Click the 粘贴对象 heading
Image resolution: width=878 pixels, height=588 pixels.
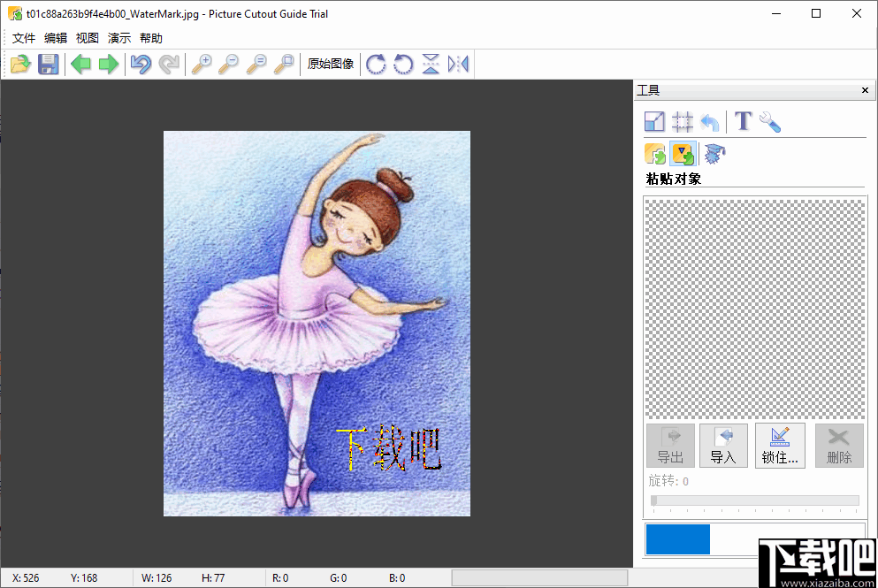point(674,179)
